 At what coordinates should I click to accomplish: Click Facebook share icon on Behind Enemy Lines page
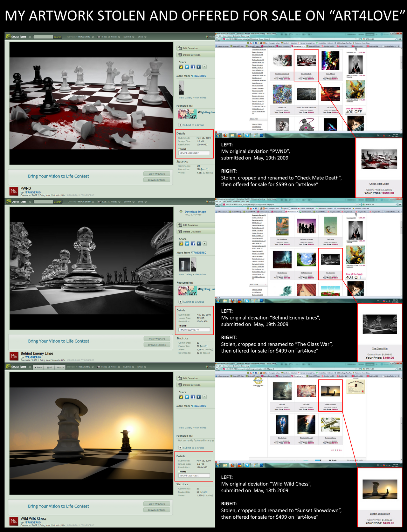pyautogui.click(x=193, y=244)
